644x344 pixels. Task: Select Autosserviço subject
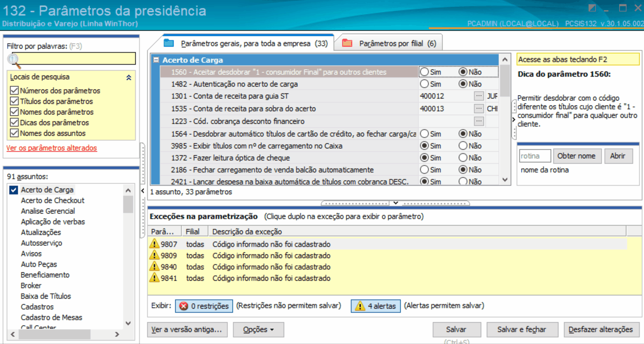[41, 243]
